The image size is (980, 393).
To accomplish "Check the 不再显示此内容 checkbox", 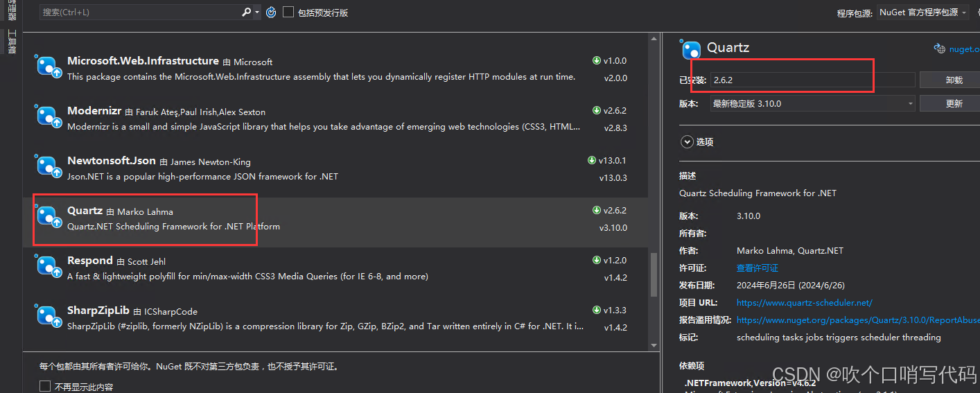I will pos(45,387).
